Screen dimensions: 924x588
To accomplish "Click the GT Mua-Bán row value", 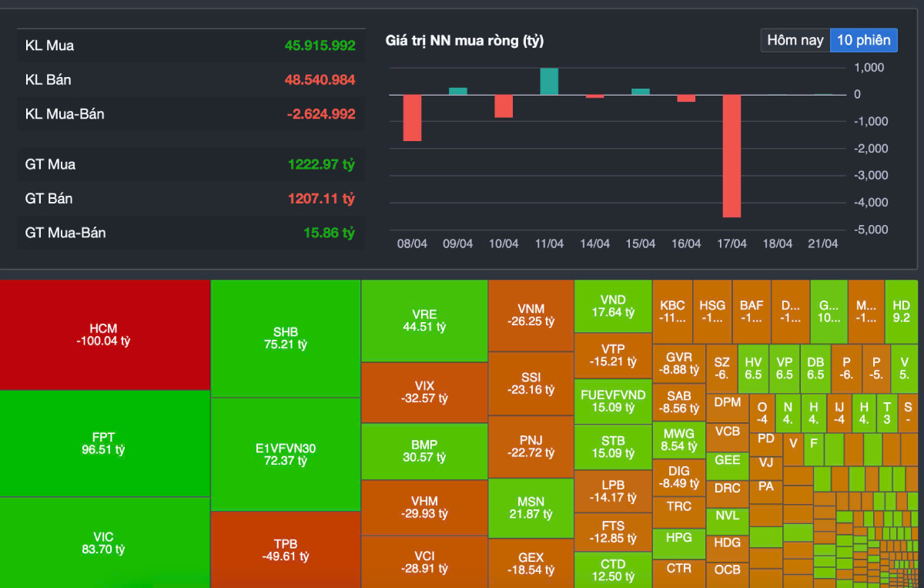I will tap(329, 233).
